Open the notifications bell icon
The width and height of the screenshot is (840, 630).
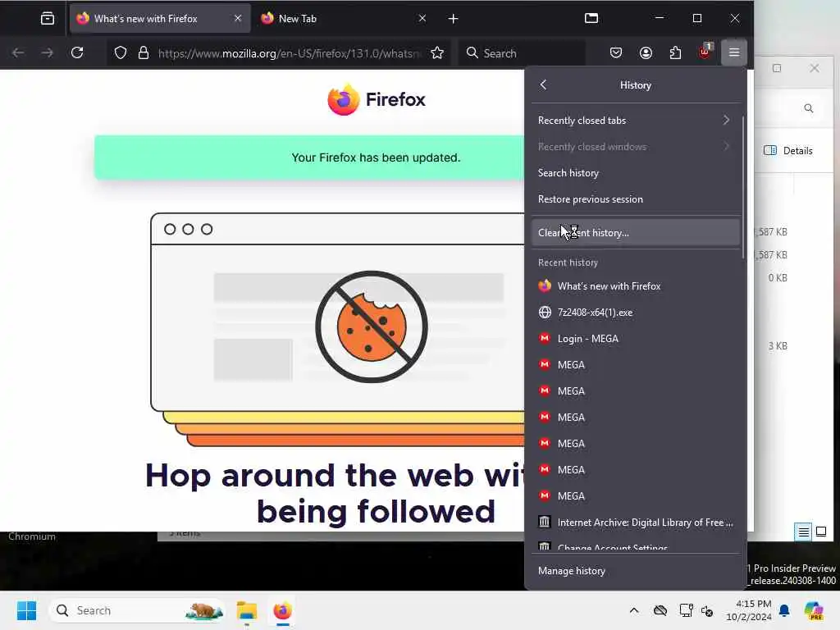point(784,610)
